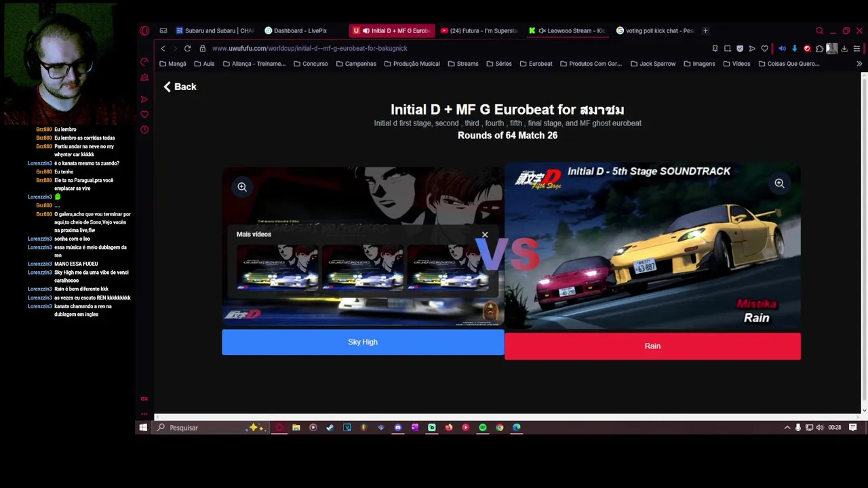This screenshot has height=488, width=868.
Task: Open the notification center icon
Action: click(853, 428)
